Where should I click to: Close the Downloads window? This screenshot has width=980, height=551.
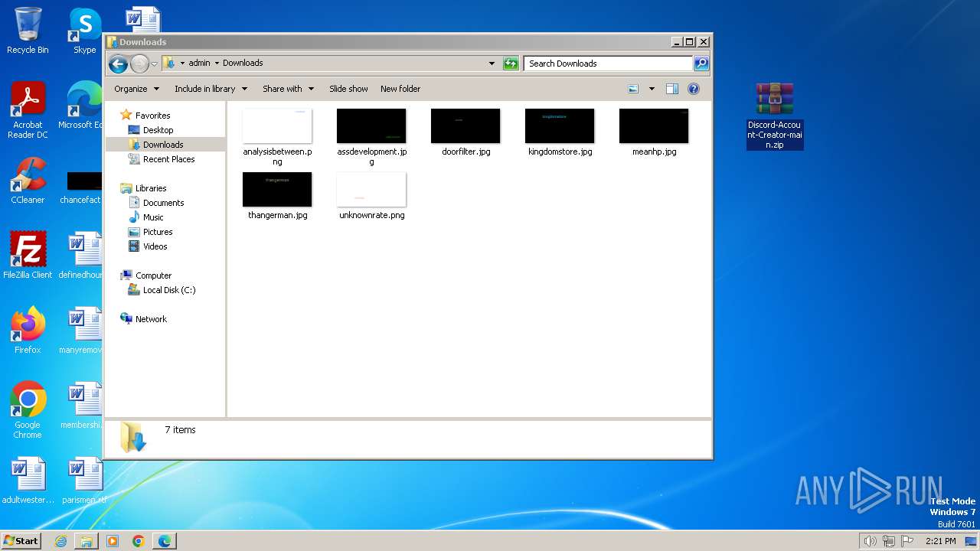(703, 42)
